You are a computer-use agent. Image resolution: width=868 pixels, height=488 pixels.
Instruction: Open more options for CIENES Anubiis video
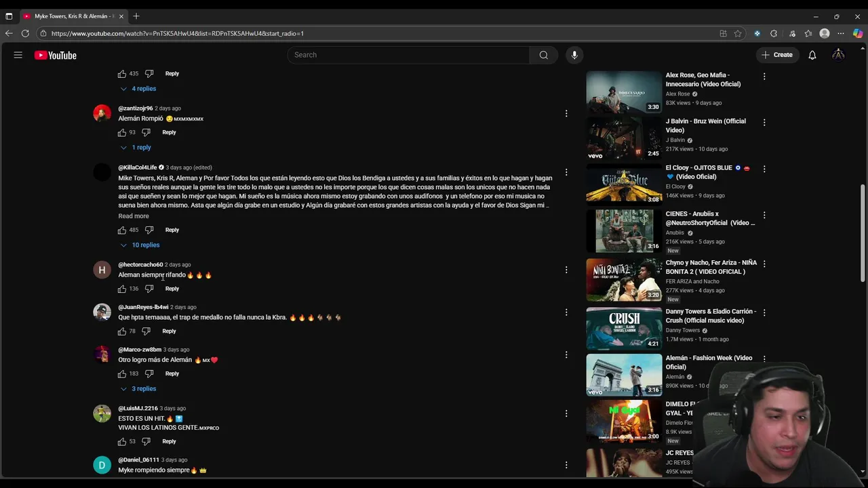764,215
